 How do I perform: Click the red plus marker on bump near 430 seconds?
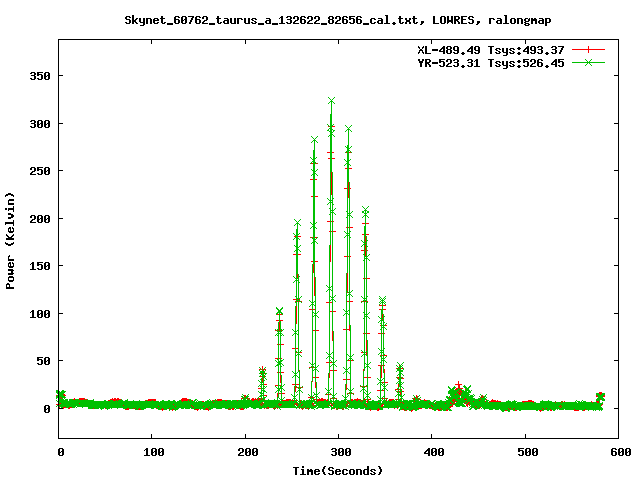459,385
